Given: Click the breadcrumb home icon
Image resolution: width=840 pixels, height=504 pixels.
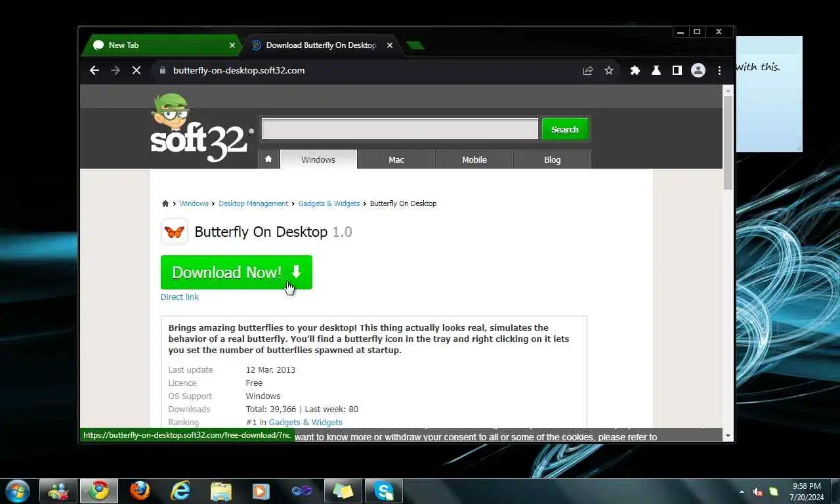Looking at the screenshot, I should tap(165, 203).
